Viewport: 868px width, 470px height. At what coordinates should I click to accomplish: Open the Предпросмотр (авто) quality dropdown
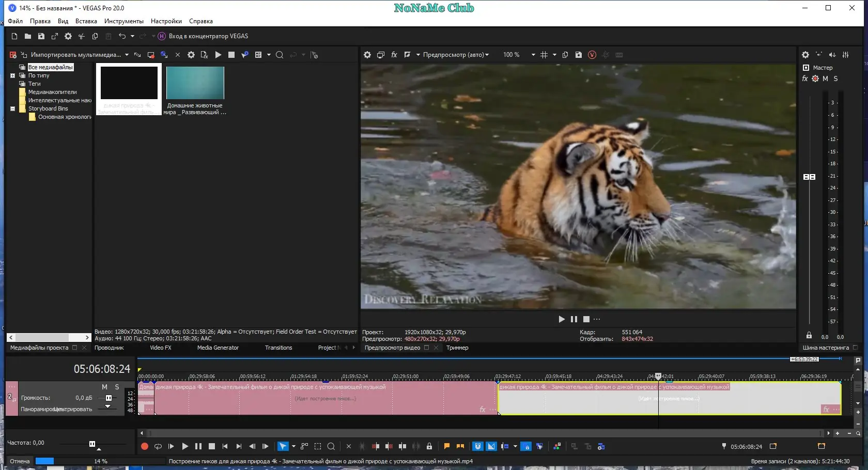(456, 55)
